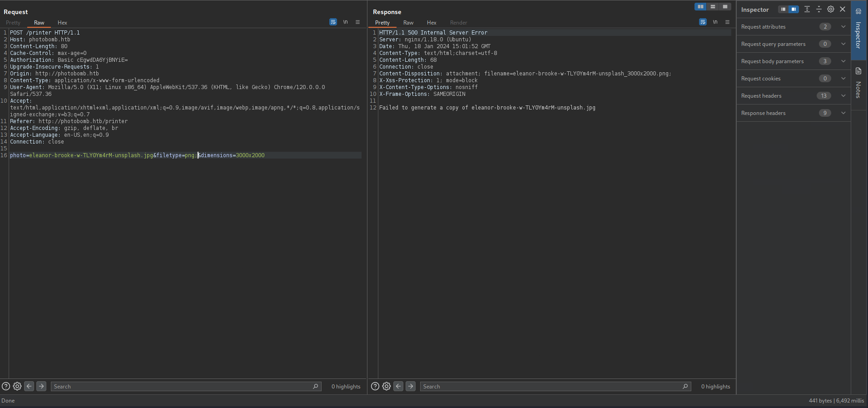Click the Request query parameters label

(773, 44)
